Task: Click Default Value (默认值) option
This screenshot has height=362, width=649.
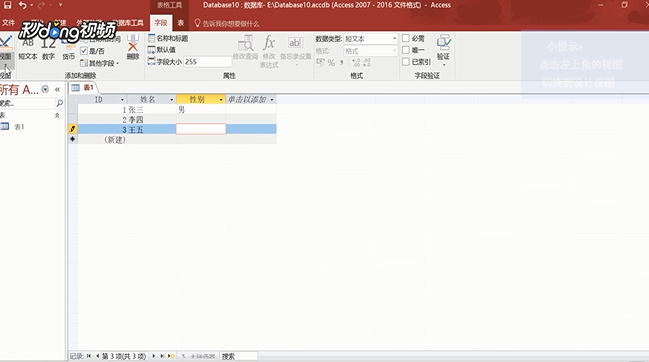Action: tap(162, 50)
